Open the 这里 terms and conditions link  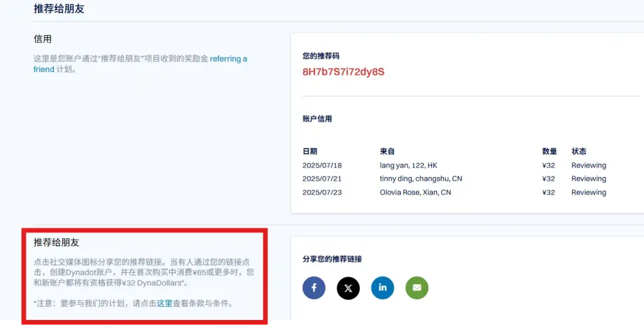(x=164, y=304)
